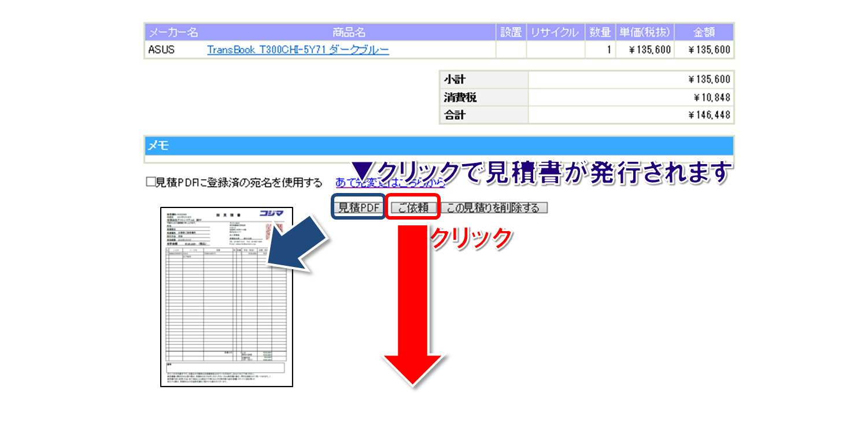
Task: Select the 単価(税抜) column header
Action: tap(645, 32)
